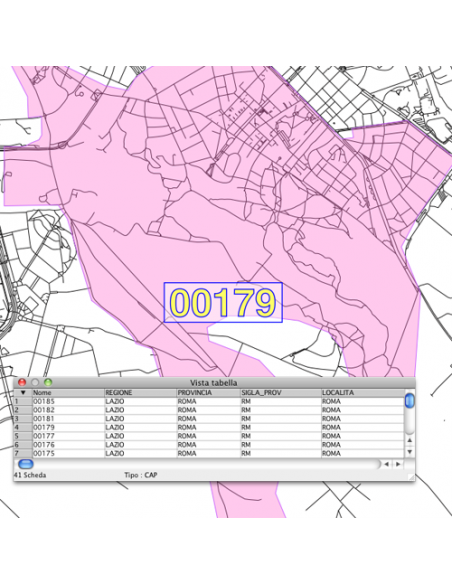Click the cell '00177' in the Nome column

pyautogui.click(x=68, y=436)
